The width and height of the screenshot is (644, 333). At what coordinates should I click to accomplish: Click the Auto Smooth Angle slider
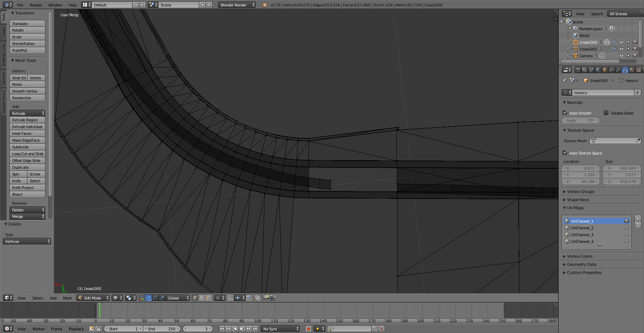point(581,121)
